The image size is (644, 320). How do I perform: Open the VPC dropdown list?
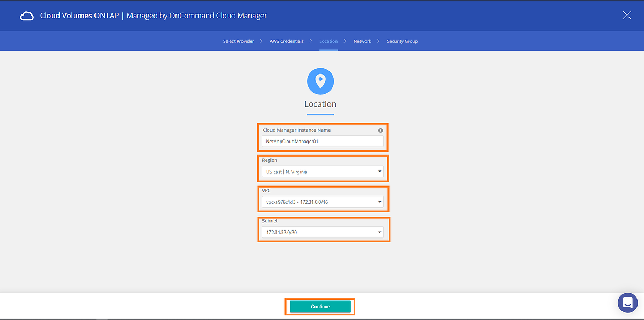323,202
